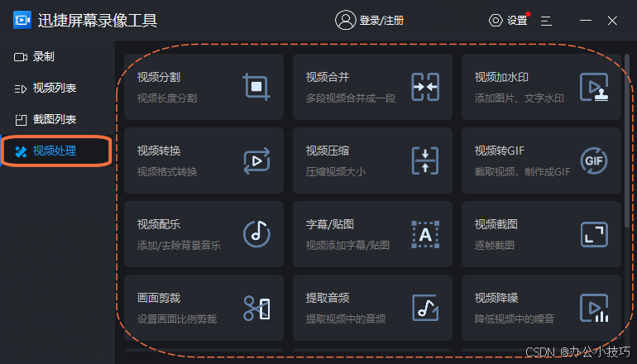Open the 视频转换 title text

159,151
